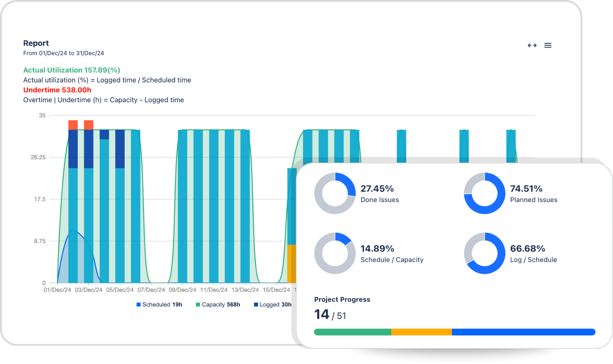Click the Schedule / Capacity donut chart
Image resolution: width=613 pixels, height=364 pixels.
[334, 254]
